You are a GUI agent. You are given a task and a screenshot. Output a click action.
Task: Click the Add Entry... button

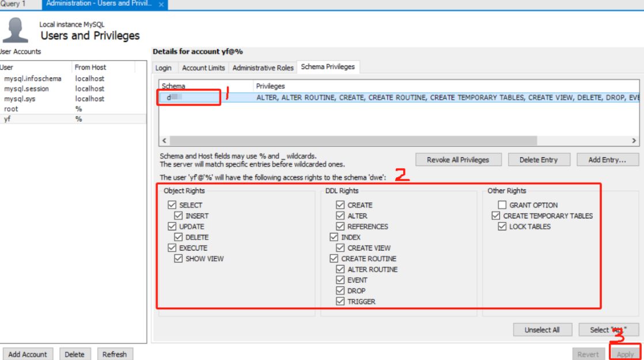(608, 160)
